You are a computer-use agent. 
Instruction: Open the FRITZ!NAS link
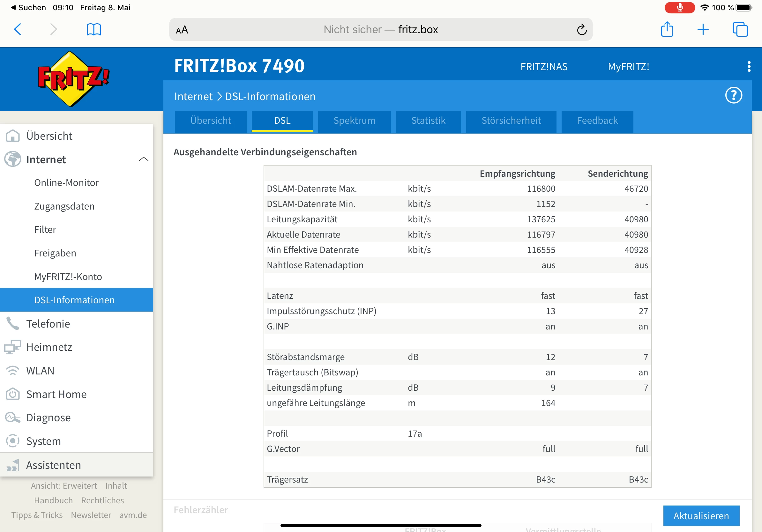pos(544,67)
